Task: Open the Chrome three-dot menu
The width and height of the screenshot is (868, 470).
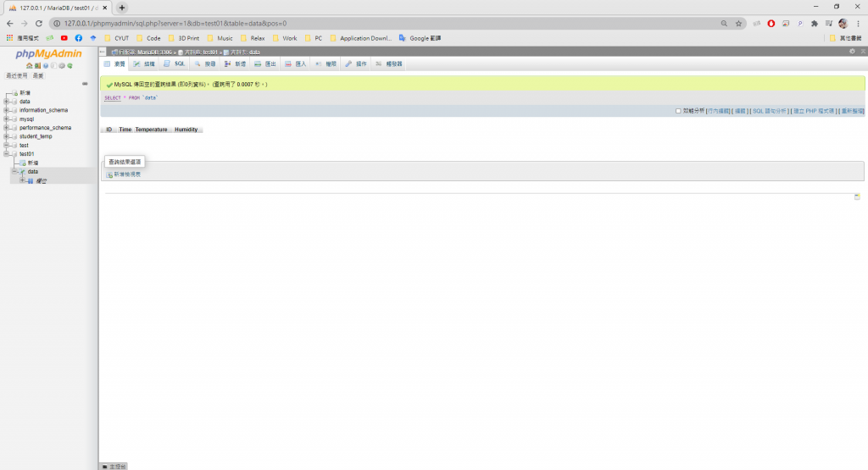Action: [x=858, y=23]
